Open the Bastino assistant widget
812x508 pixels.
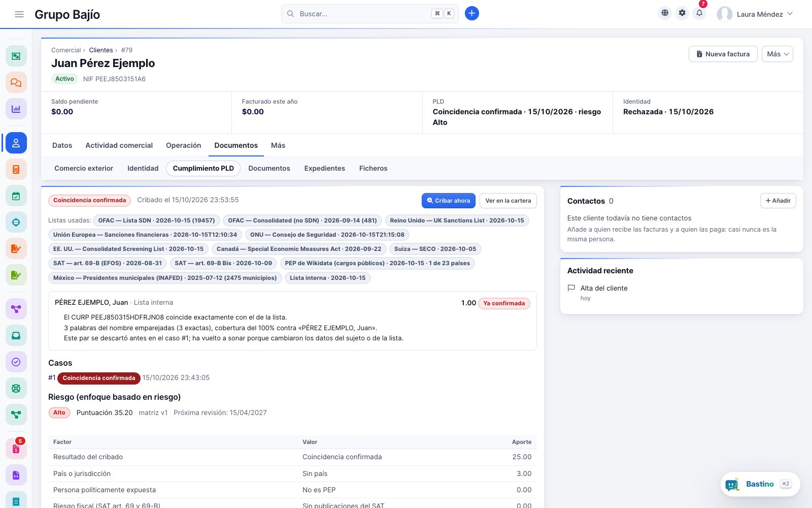tap(760, 484)
